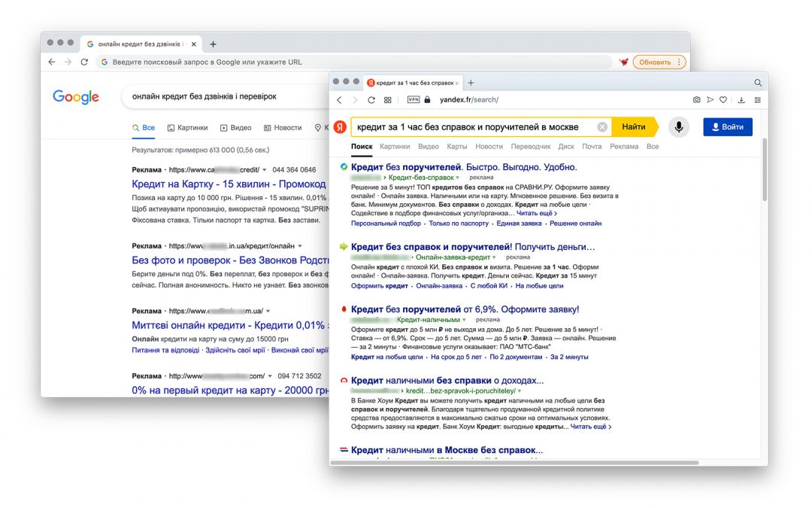The image size is (812, 508).
Task: Switch to Новости tab on Google
Action: (x=283, y=127)
